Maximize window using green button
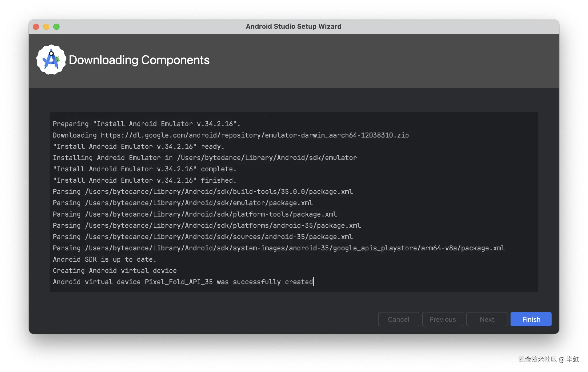Viewport: 588px width, 372px height. 56,27
